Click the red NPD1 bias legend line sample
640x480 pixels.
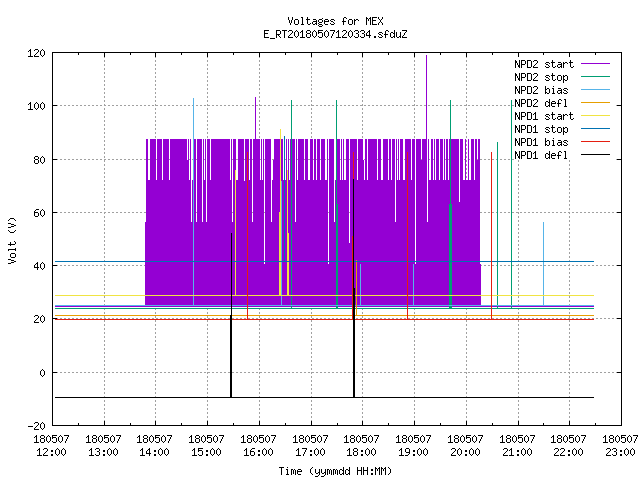595,142
